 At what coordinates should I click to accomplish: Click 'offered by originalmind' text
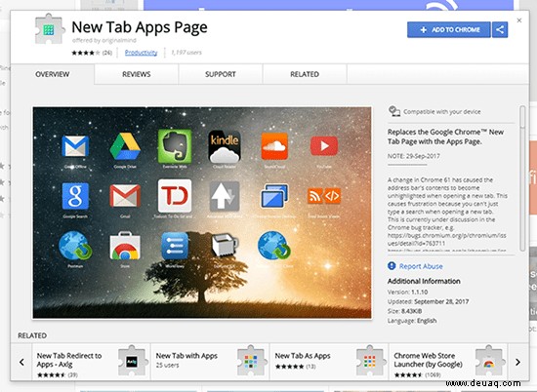(x=104, y=40)
